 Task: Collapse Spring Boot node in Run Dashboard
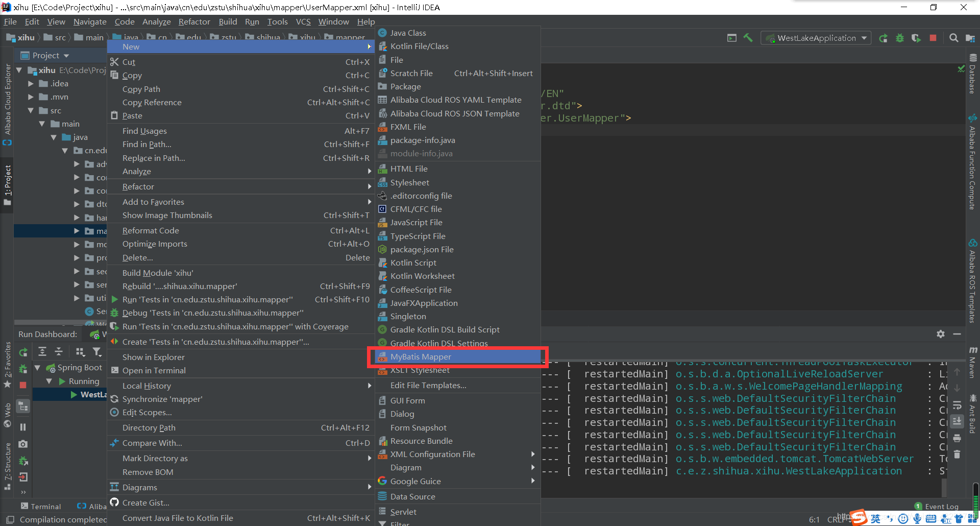pyautogui.click(x=37, y=367)
